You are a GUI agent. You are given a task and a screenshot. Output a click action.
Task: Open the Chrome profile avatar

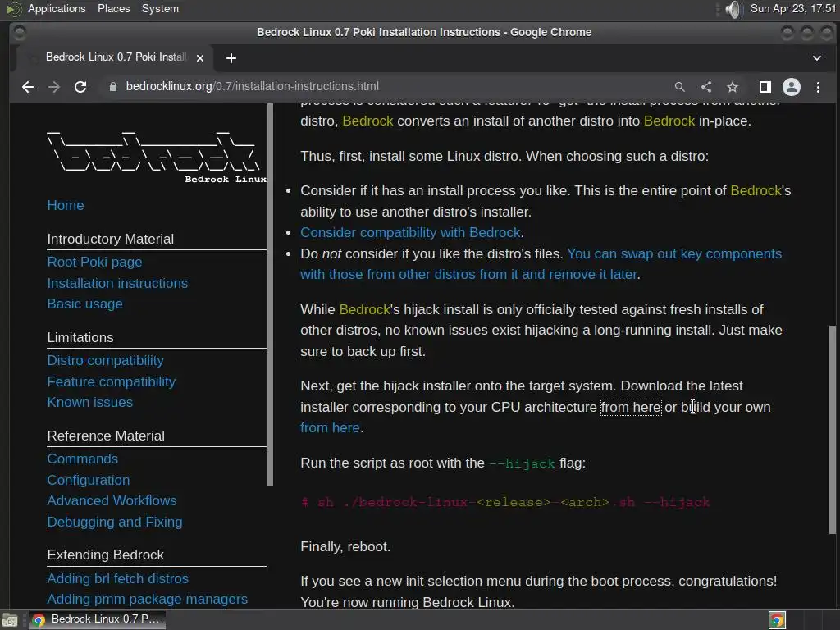click(x=792, y=87)
